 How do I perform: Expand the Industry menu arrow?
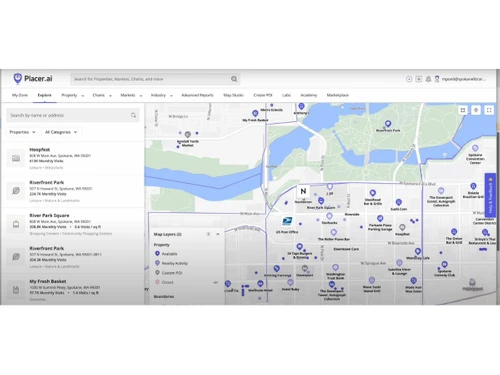(x=171, y=96)
